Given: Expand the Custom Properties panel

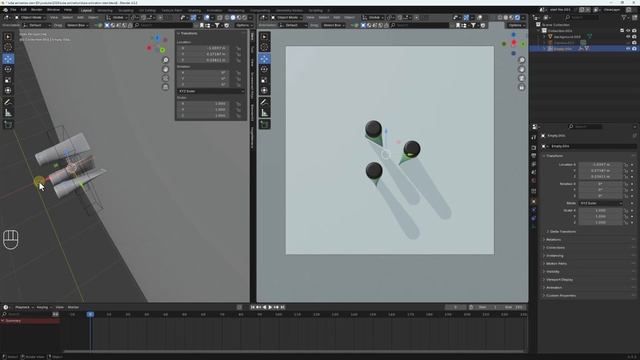Looking at the screenshot, I should pyautogui.click(x=588, y=296).
